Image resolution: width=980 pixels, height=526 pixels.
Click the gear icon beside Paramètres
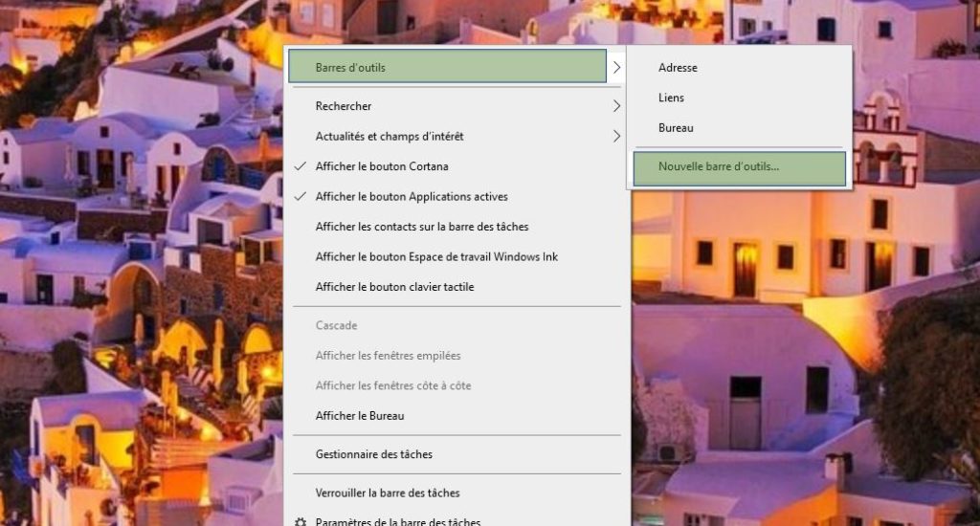tap(301, 521)
